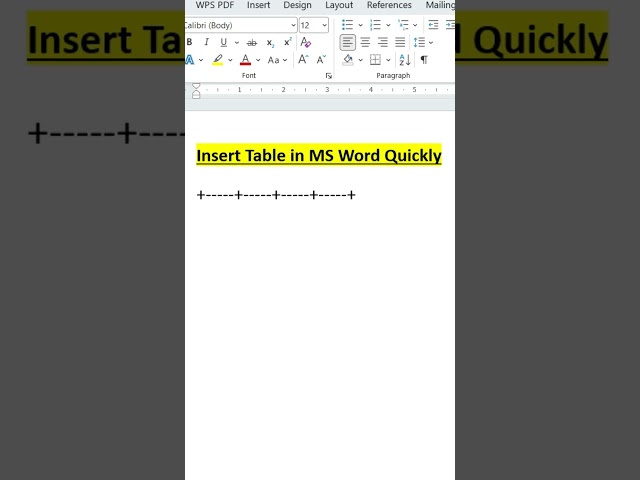Apply Borders to selection
This screenshot has height=480, width=640.
[x=375, y=60]
